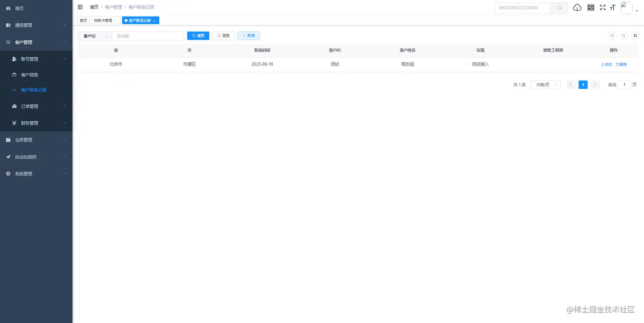Click the 议题 column header
Screen dimensions: 644x323
(480, 50)
